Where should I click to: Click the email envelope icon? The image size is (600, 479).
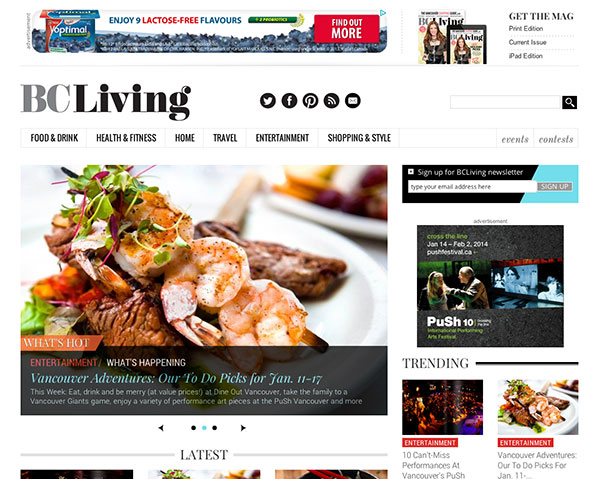pos(352,101)
